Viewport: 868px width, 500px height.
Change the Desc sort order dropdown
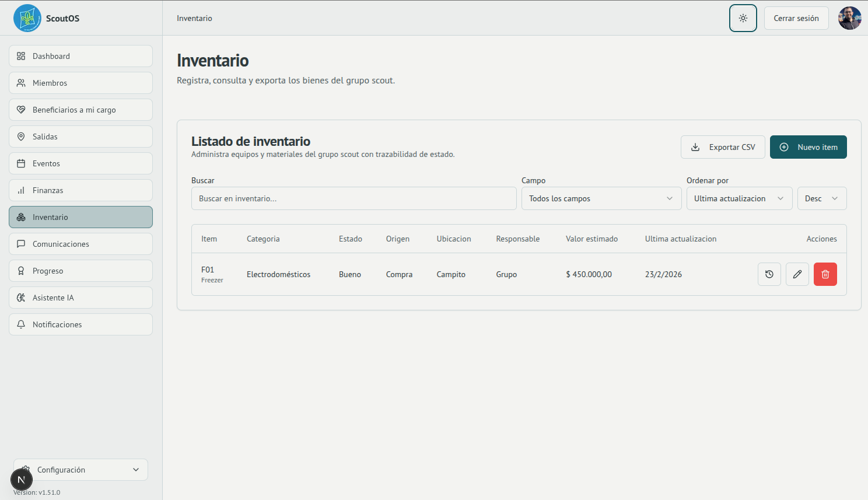[821, 198]
